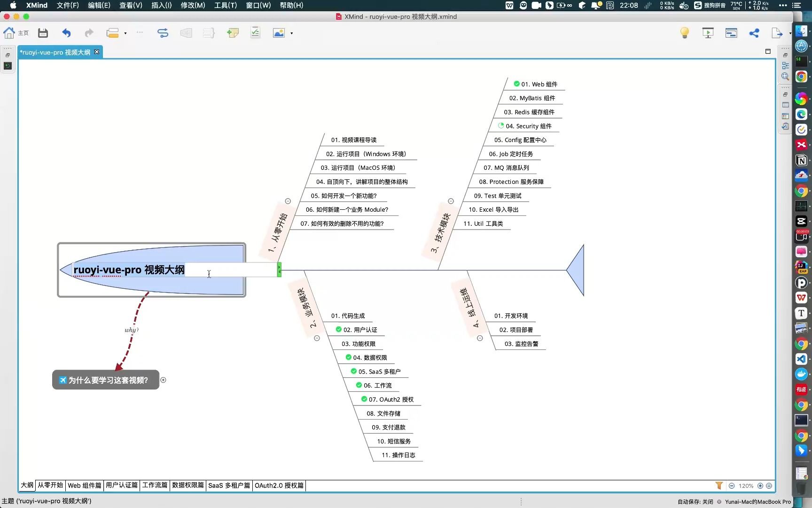Switch to the Web 组件篇 sheet tab
812x508 pixels.
pos(84,485)
